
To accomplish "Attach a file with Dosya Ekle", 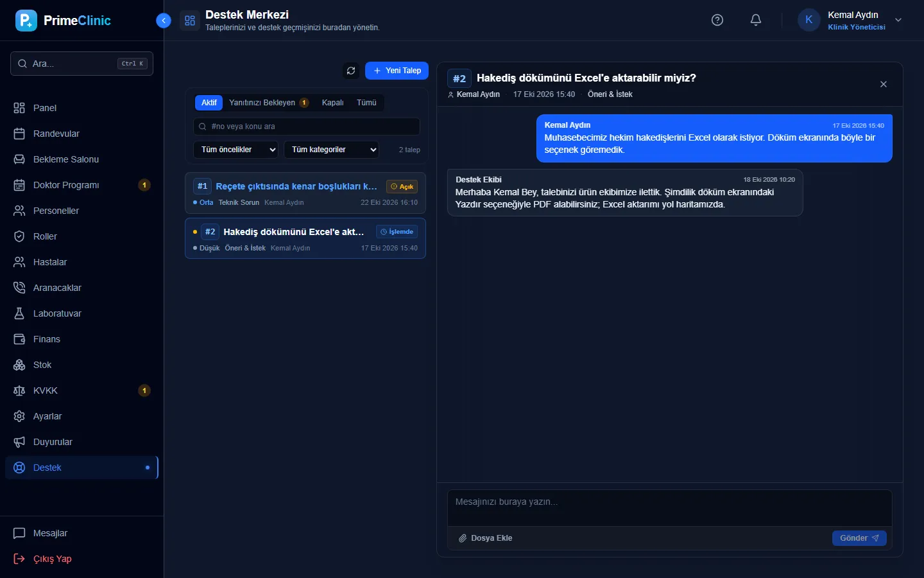I will click(x=485, y=538).
